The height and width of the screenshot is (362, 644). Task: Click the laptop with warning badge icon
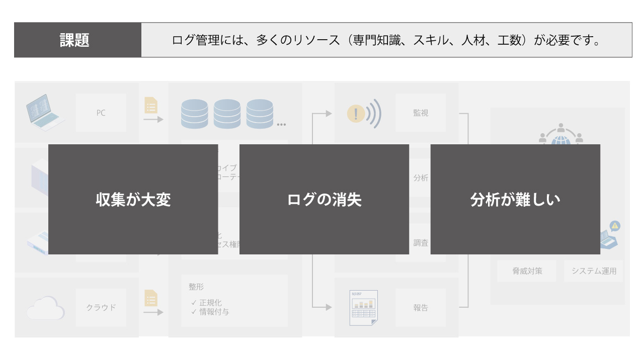[x=610, y=236]
